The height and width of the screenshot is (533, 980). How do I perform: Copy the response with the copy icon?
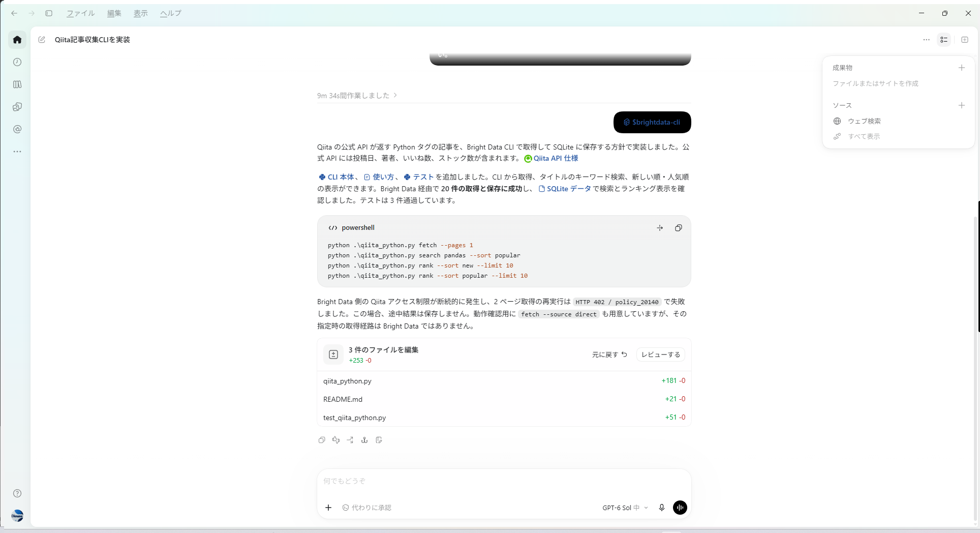click(322, 440)
